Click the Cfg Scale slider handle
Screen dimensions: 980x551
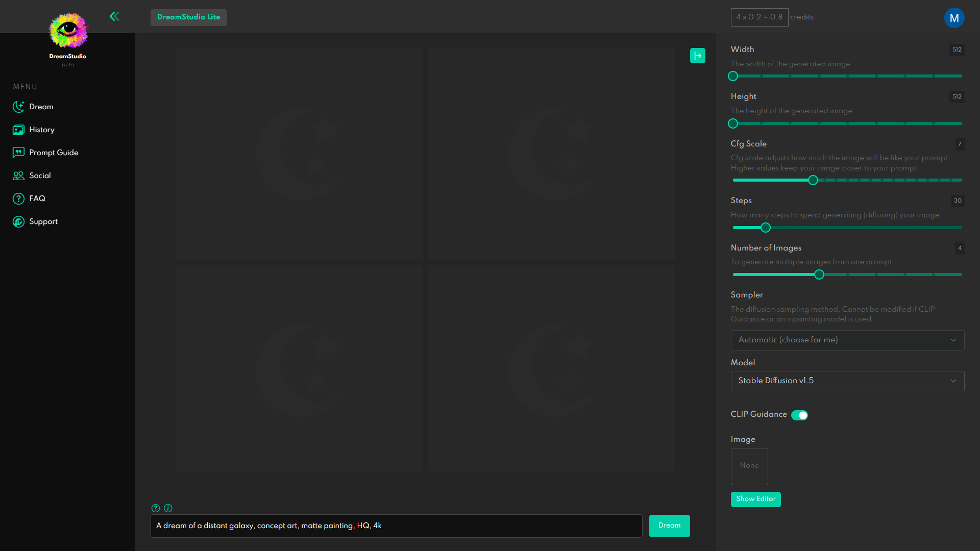pos(813,180)
